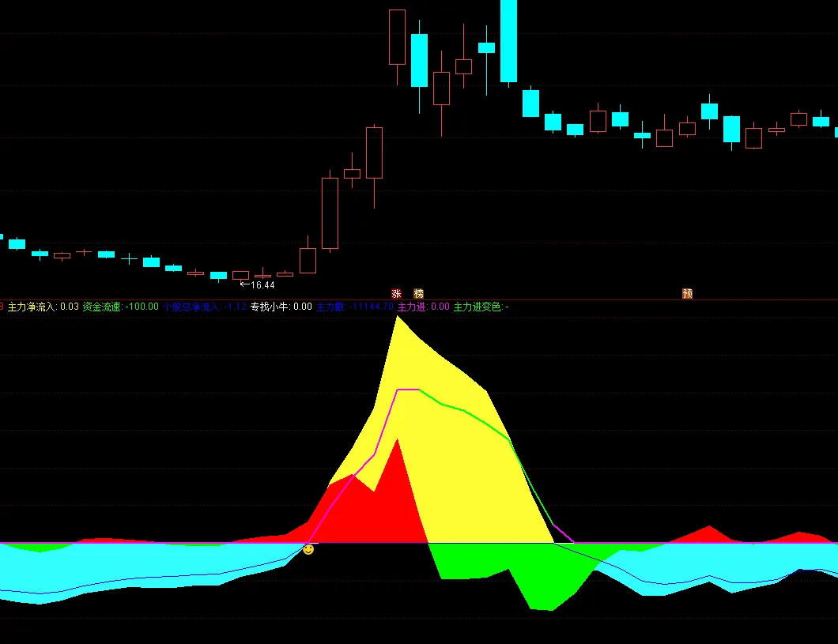Select the 资金流速: -100.00 indicator label
The width and height of the screenshot is (838, 644).
tap(121, 307)
